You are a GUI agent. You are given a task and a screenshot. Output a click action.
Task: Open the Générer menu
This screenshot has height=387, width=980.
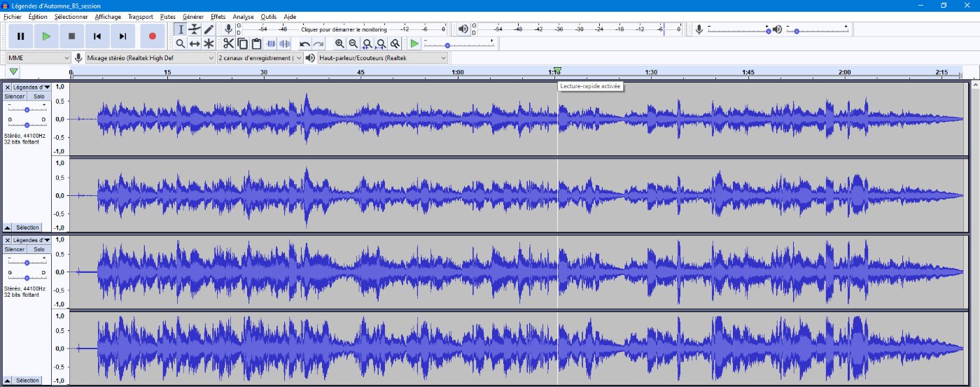[x=192, y=16]
